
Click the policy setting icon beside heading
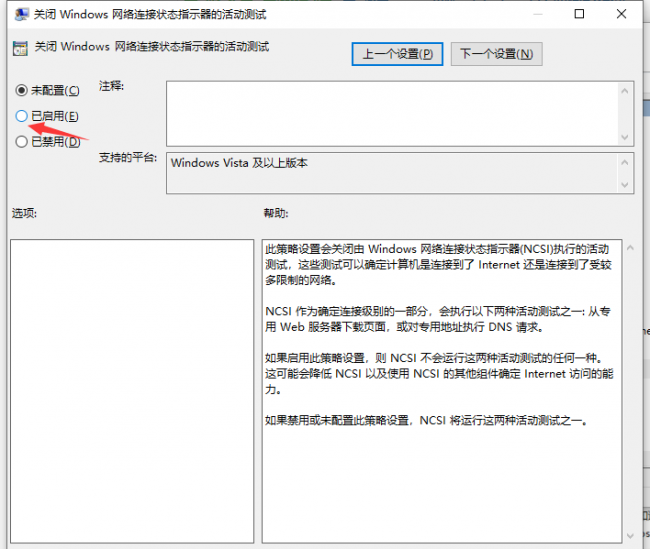tap(20, 48)
